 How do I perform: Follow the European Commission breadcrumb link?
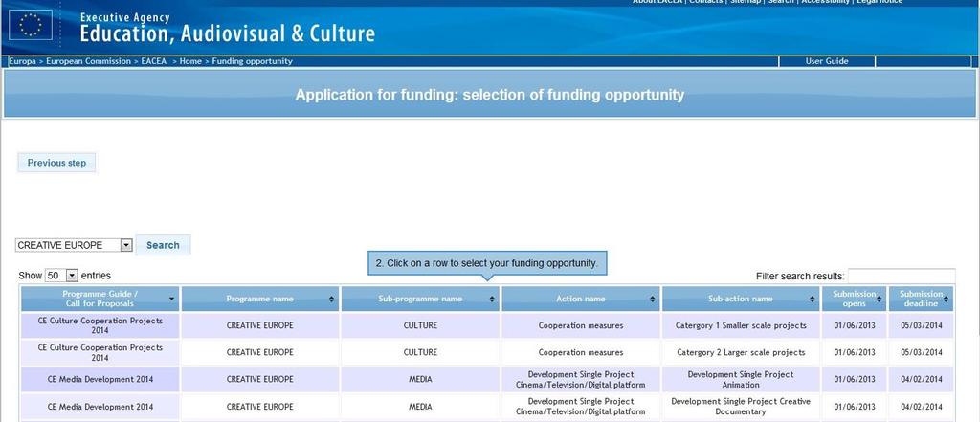coord(88,61)
